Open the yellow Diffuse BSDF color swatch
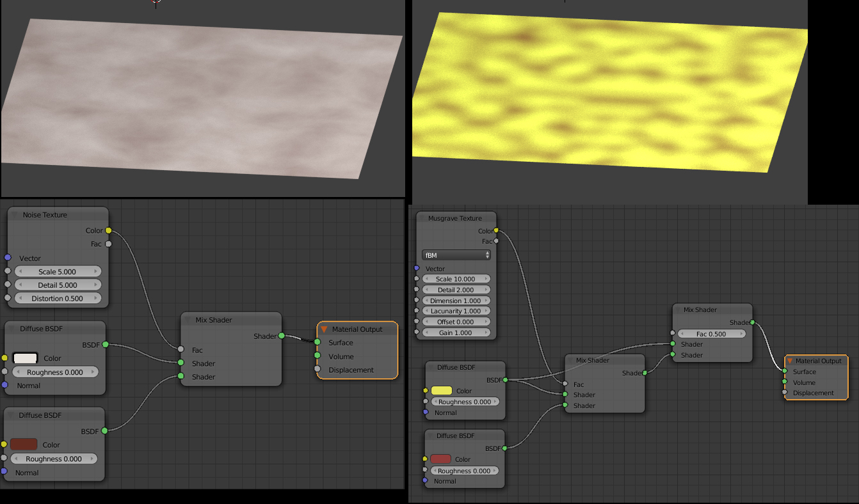Screen dimensions: 859x504 (x=442, y=391)
